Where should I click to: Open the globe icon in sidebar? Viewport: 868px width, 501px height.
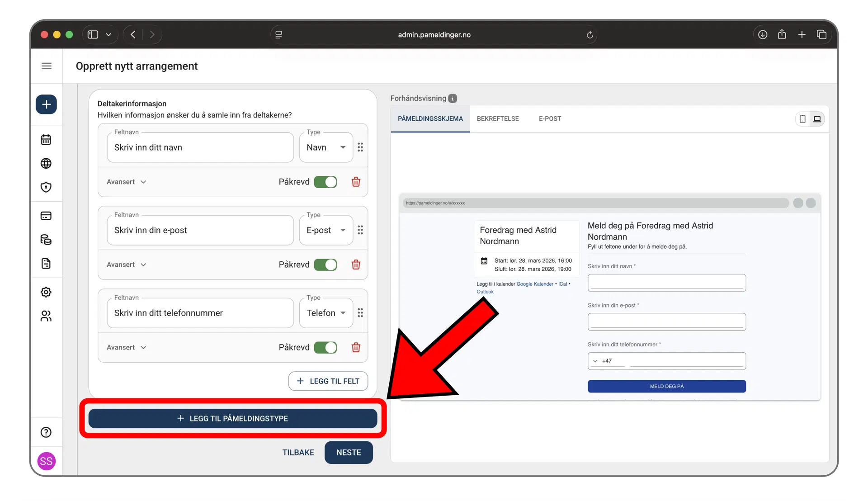click(x=46, y=163)
